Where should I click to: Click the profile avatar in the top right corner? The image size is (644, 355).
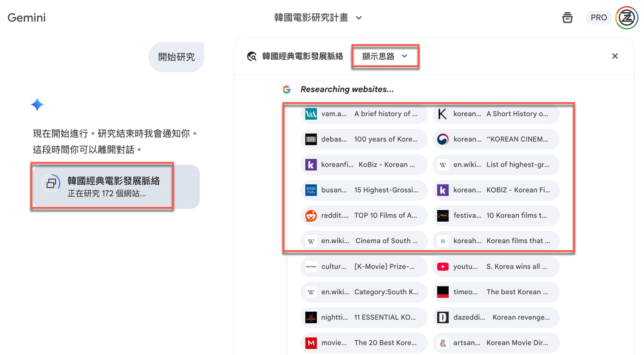click(x=627, y=17)
